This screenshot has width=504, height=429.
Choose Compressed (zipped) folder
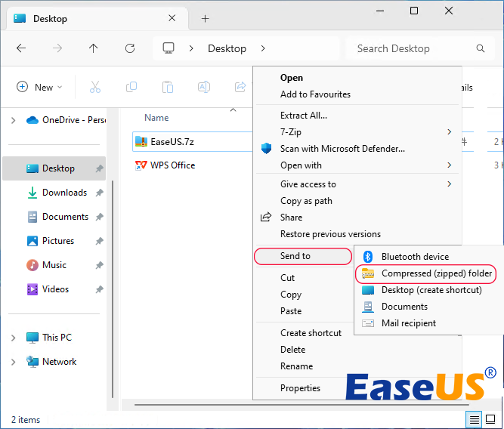coord(426,273)
